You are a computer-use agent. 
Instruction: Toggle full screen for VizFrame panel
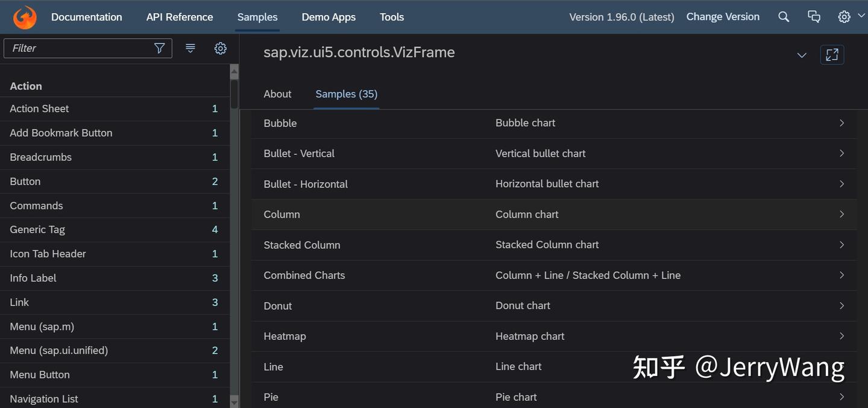tap(832, 55)
